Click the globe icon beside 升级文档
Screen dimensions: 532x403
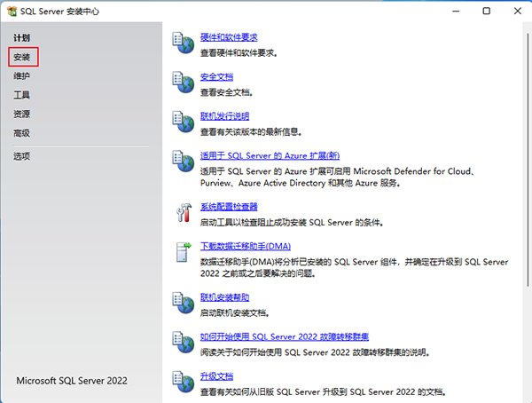[x=184, y=382]
